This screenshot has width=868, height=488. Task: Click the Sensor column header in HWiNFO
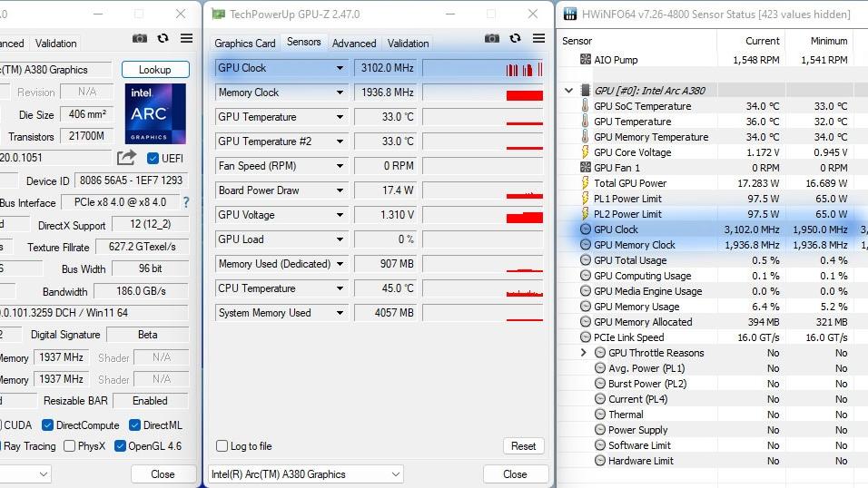point(636,41)
